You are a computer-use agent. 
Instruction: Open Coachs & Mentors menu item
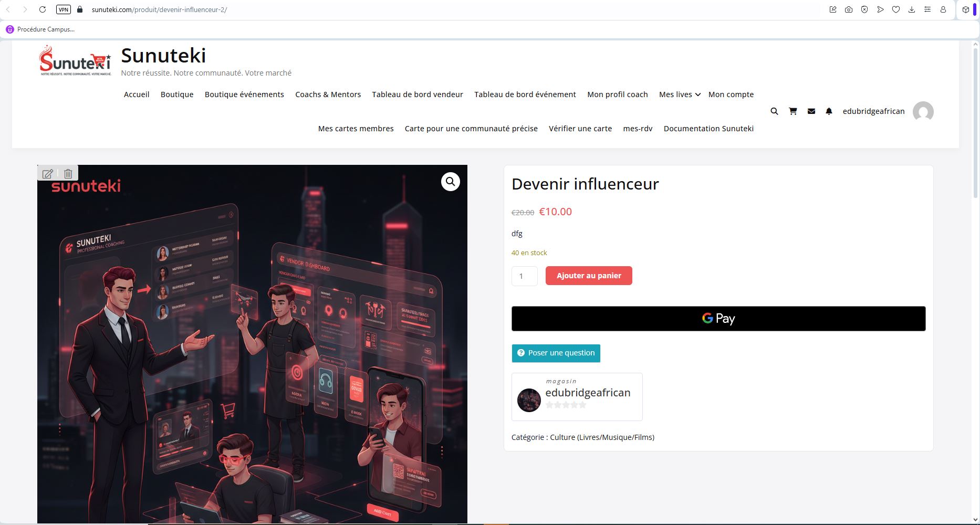point(328,94)
